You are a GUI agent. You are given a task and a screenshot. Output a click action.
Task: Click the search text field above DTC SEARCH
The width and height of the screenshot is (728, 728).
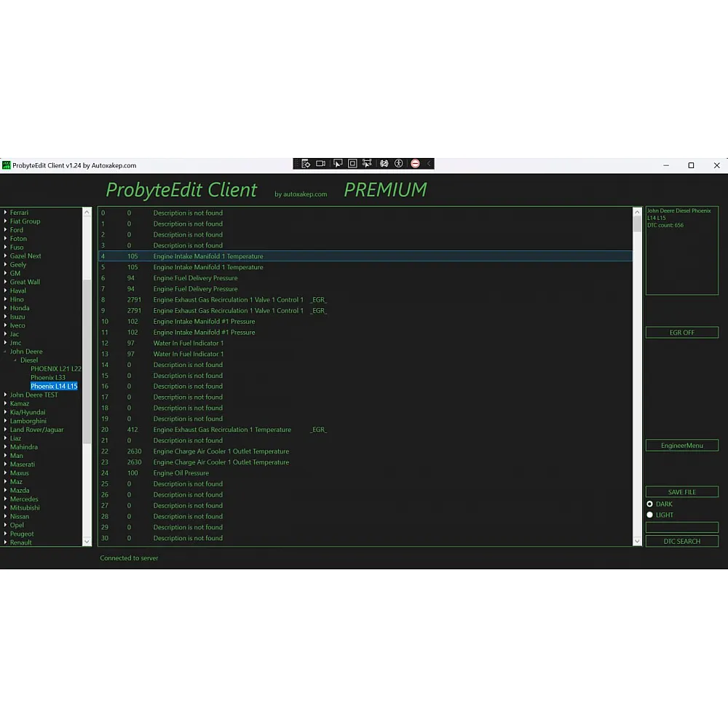[681, 527]
